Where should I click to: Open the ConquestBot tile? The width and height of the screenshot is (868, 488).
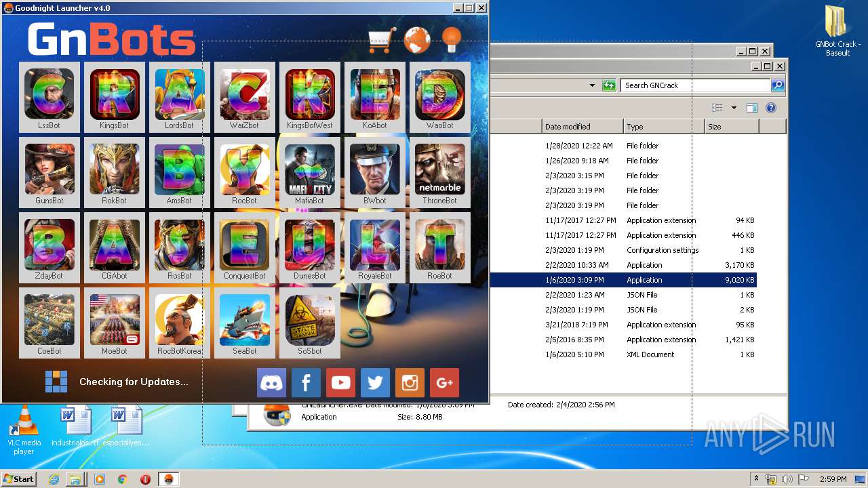(245, 247)
